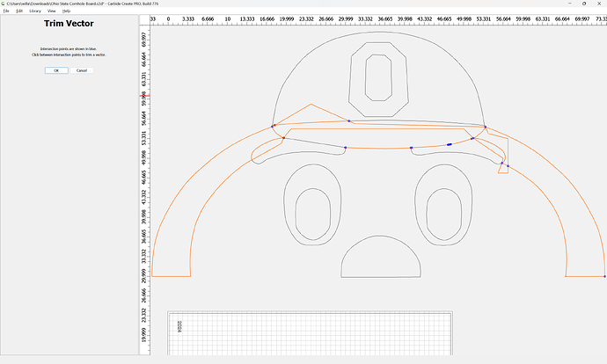Confirm the trim with OK button

click(x=56, y=70)
